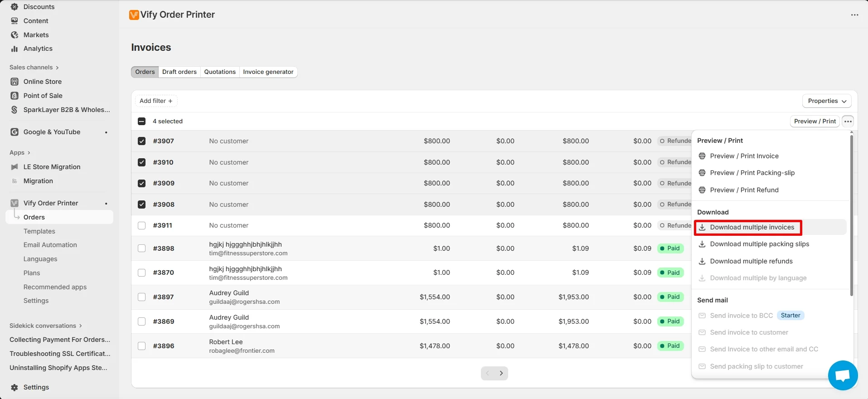868x399 pixels.
Task: Check order #3898 checkbox
Action: pos(142,248)
